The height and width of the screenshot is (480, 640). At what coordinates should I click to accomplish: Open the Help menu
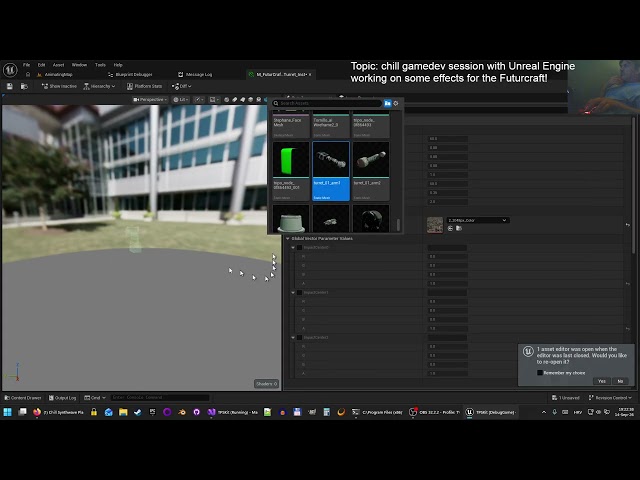click(118, 65)
